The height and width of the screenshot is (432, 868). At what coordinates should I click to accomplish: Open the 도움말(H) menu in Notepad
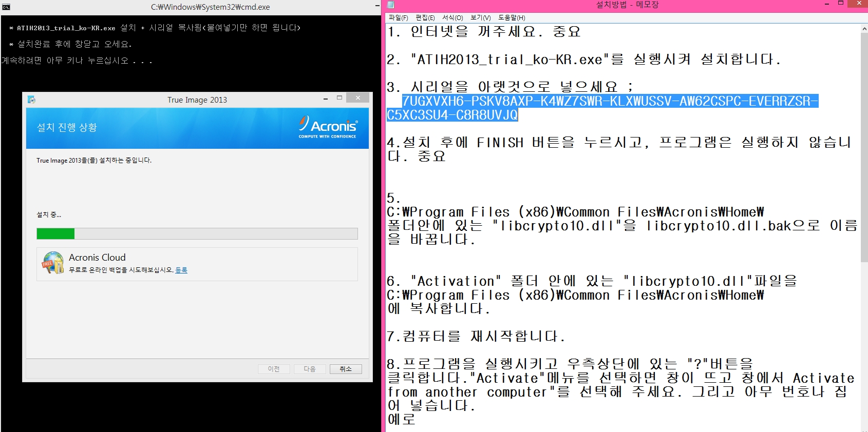click(512, 17)
